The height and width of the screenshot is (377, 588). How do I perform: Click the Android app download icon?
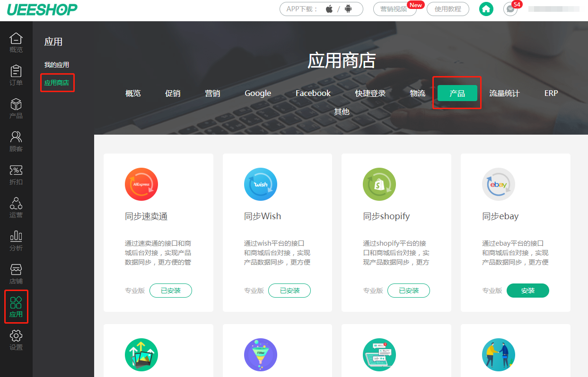click(348, 9)
